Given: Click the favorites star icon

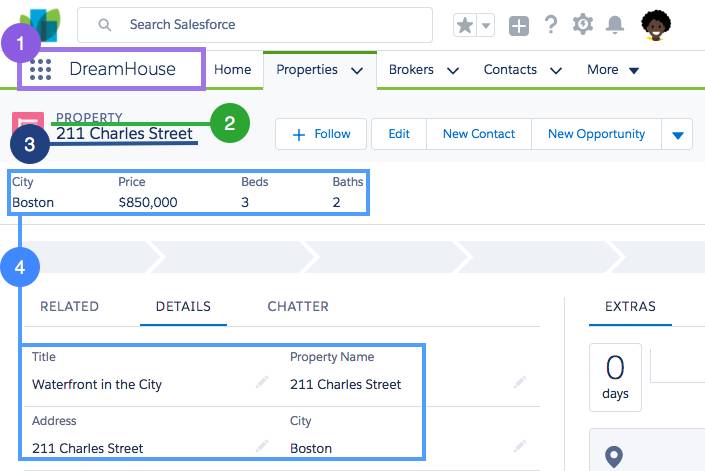Looking at the screenshot, I should pyautogui.click(x=465, y=25).
